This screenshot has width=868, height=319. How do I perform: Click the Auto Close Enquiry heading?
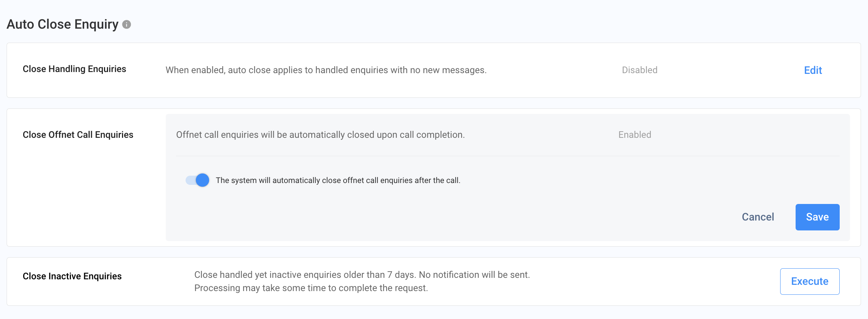point(62,24)
